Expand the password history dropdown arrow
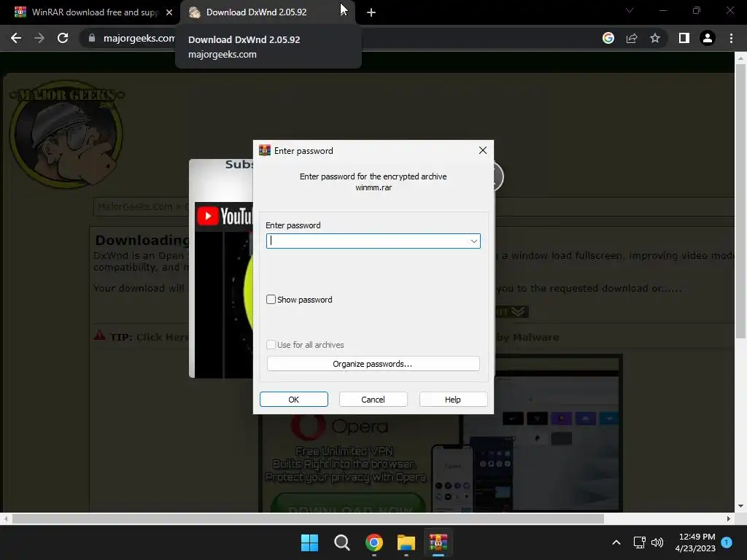The image size is (747, 560). 473,241
